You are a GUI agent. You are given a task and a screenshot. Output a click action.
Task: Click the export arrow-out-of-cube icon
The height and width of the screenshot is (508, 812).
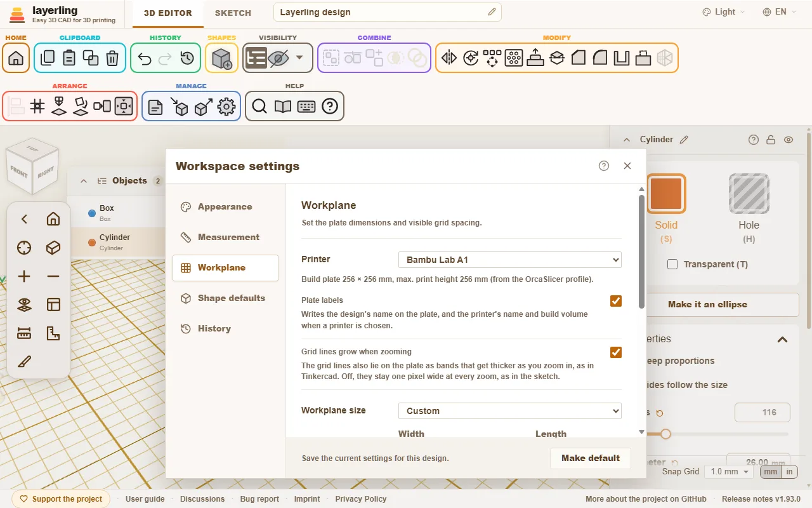(x=203, y=107)
